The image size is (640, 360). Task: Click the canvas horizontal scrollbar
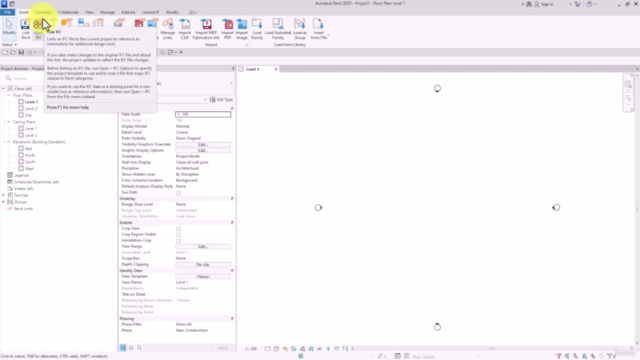[x=492, y=349]
